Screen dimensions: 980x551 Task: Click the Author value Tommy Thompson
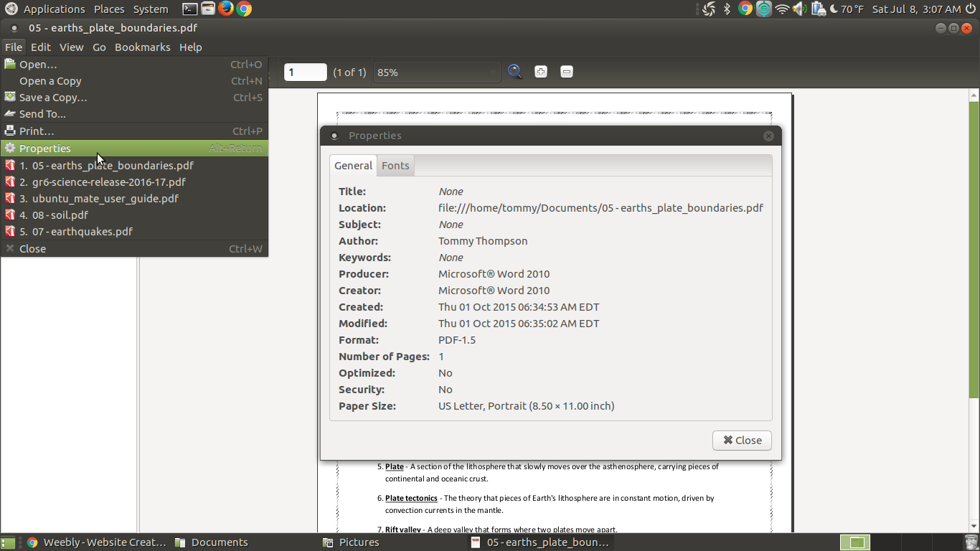(483, 241)
